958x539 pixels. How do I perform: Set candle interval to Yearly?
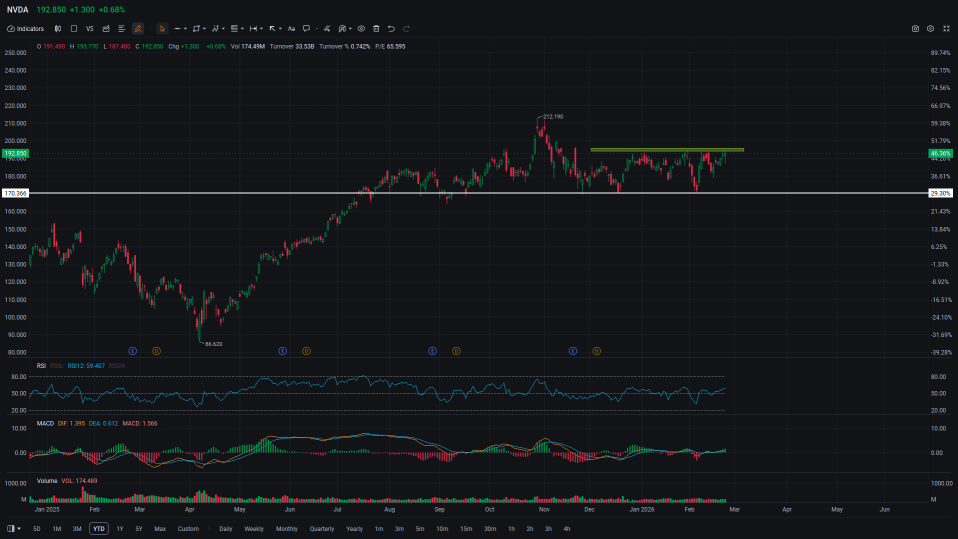coord(354,529)
